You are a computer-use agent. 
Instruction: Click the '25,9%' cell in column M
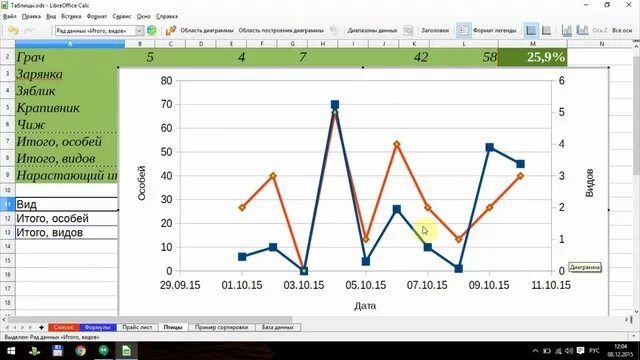tap(533, 57)
